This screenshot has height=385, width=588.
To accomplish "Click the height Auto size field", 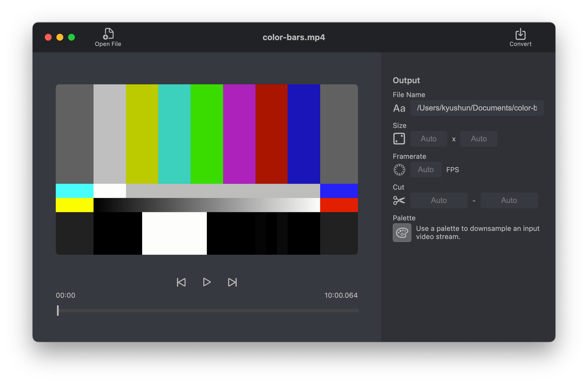I will pos(478,139).
